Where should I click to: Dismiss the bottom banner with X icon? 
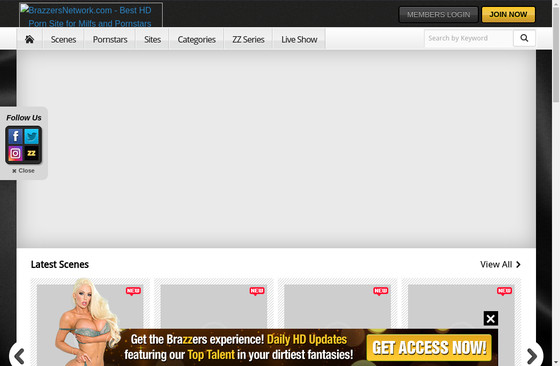[491, 318]
